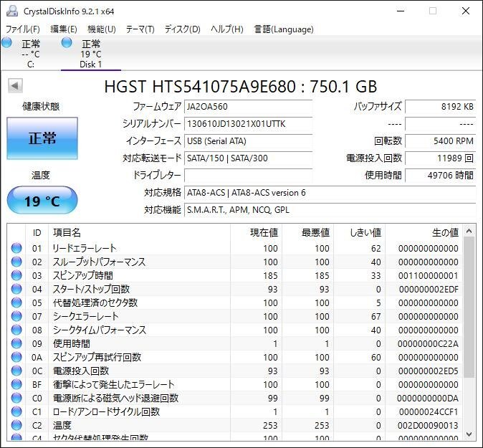Click the serial number field
The height and width of the screenshot is (448, 483).
point(248,124)
